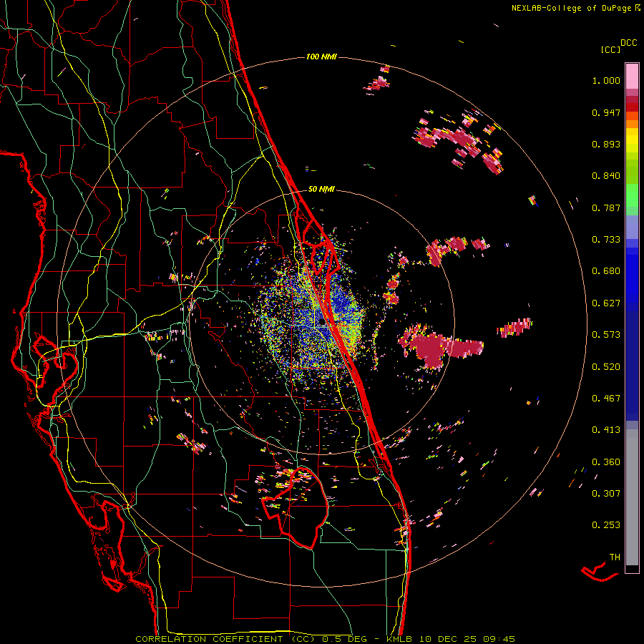The width and height of the screenshot is (644, 644).
Task: Click the [CC] units label
Action: (611, 49)
